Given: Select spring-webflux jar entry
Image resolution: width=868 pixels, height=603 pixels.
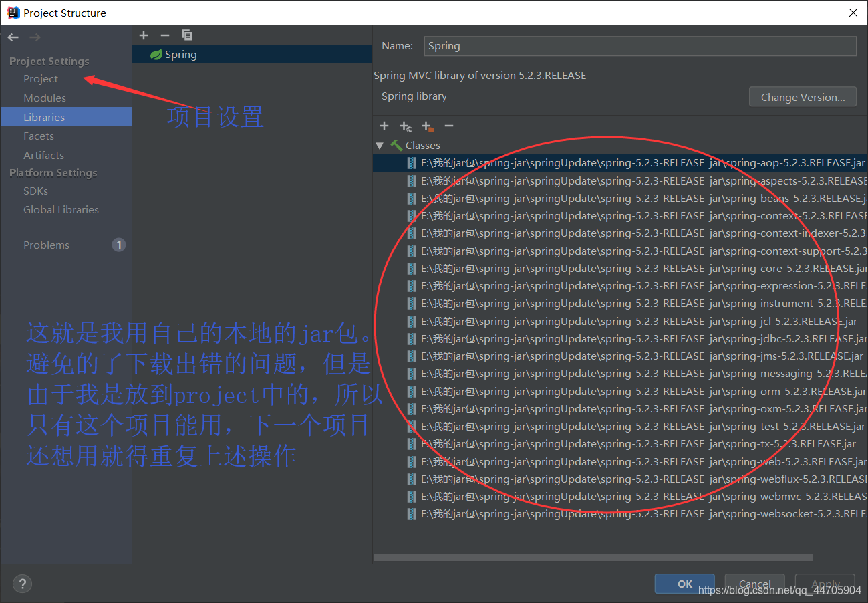Looking at the screenshot, I should pos(620,479).
